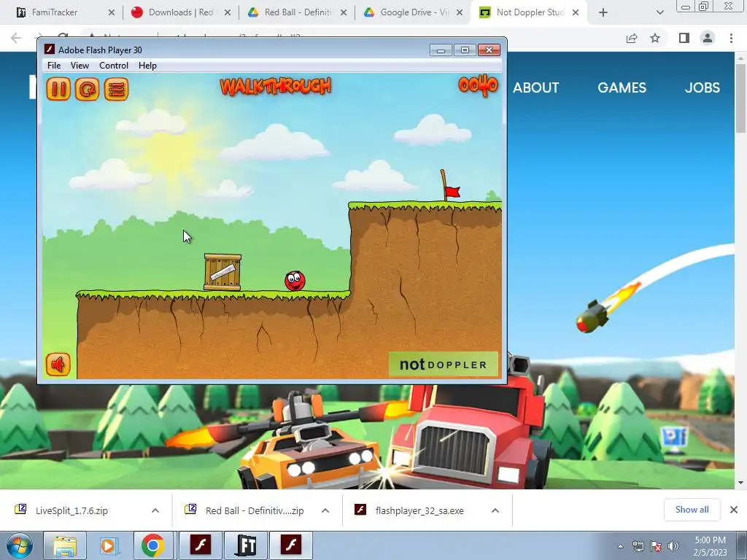Switch to the Red Ball - Definitive Drive tab
This screenshot has width=747, height=560.
[298, 12]
